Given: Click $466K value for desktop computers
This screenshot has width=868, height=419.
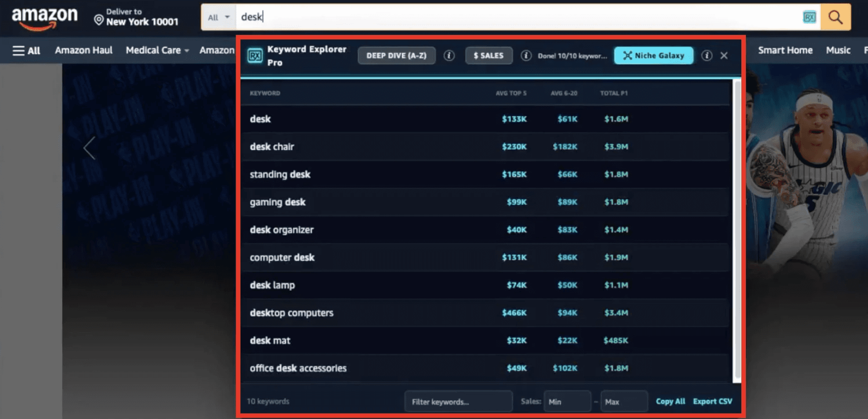Looking at the screenshot, I should [x=514, y=312].
